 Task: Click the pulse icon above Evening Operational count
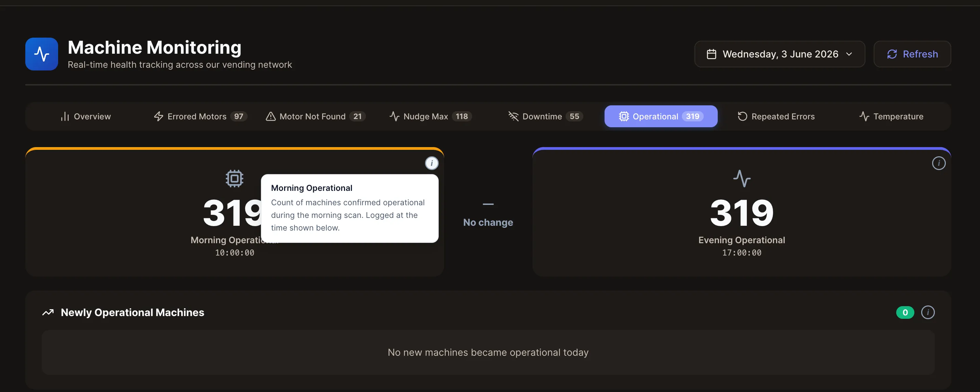coord(741,179)
